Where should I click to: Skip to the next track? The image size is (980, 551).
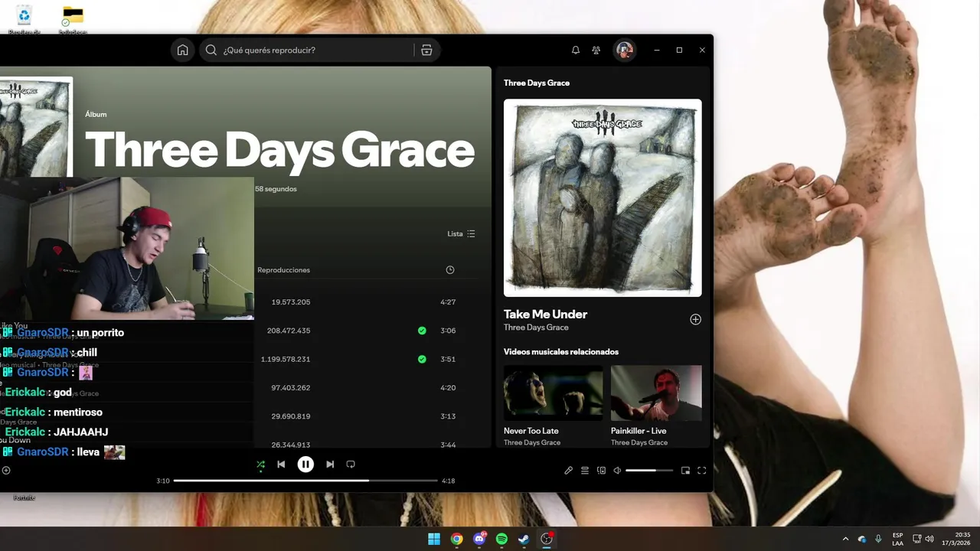coord(330,465)
